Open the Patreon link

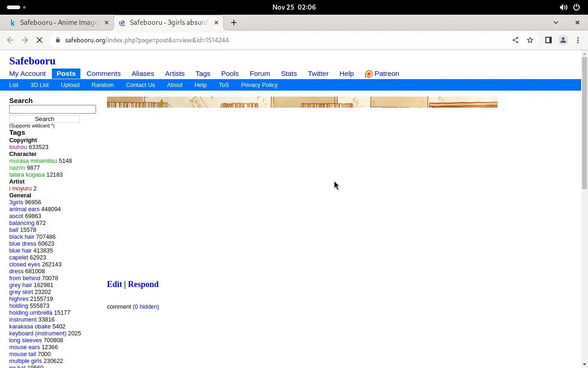point(382,74)
